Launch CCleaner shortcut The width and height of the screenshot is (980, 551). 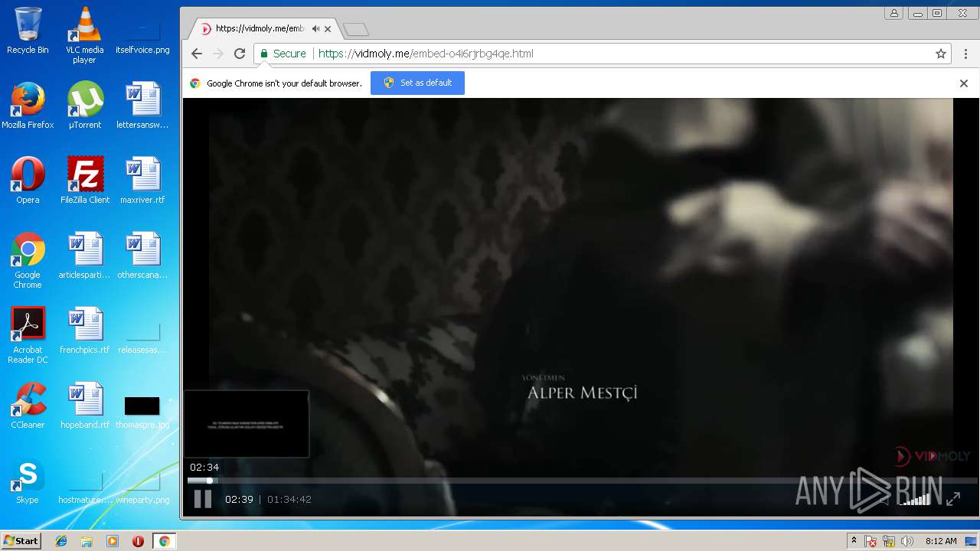28,406
